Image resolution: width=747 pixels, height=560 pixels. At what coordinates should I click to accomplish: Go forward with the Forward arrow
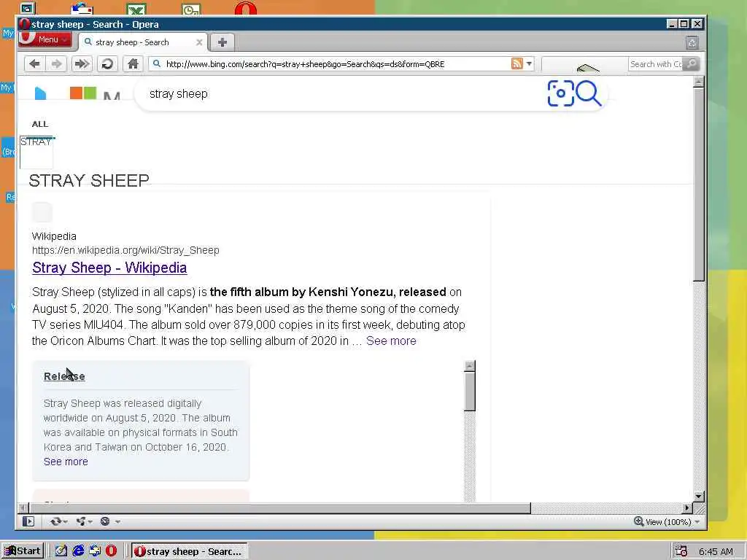coord(56,64)
